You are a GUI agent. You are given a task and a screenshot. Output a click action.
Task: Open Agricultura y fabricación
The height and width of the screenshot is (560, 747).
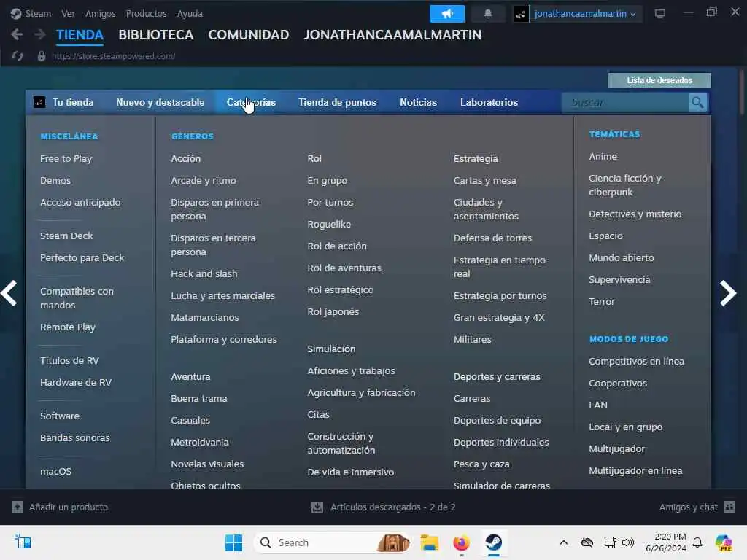pos(361,393)
